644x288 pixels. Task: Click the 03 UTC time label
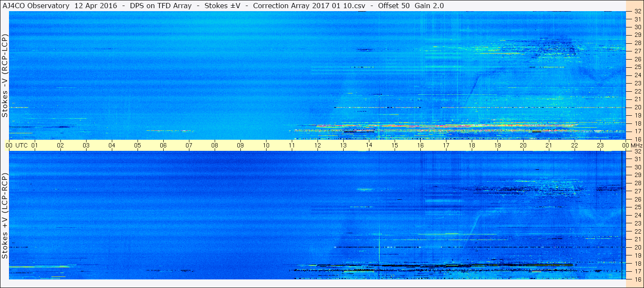pos(86,145)
